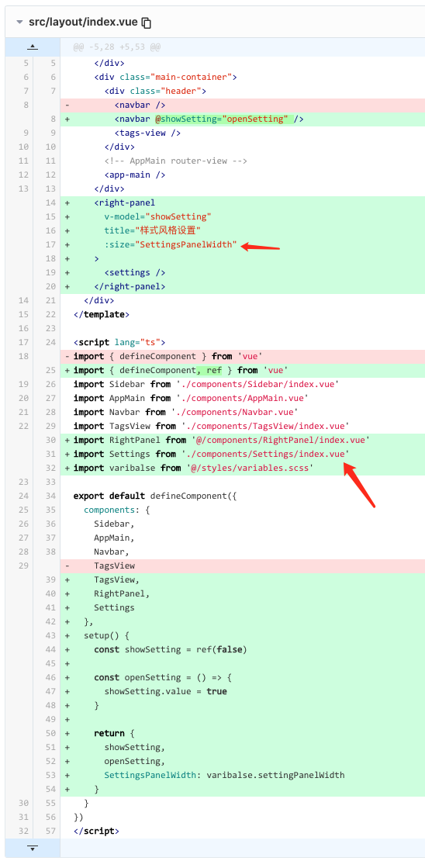Click the AppMain router-view comment line

(243, 161)
